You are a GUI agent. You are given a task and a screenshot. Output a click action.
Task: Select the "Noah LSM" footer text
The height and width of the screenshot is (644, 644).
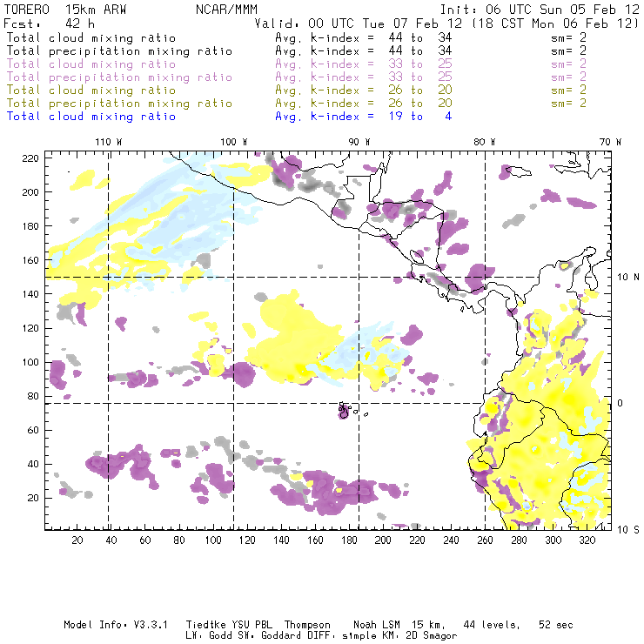[377, 625]
